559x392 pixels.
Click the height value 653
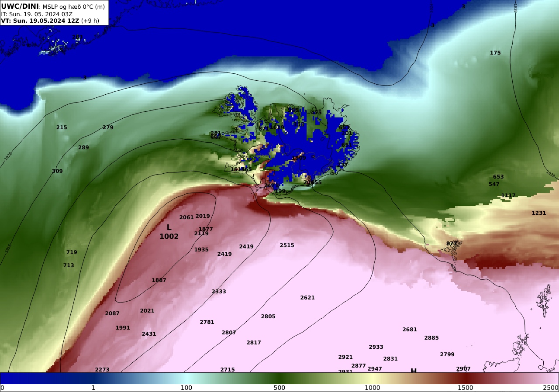click(x=498, y=177)
